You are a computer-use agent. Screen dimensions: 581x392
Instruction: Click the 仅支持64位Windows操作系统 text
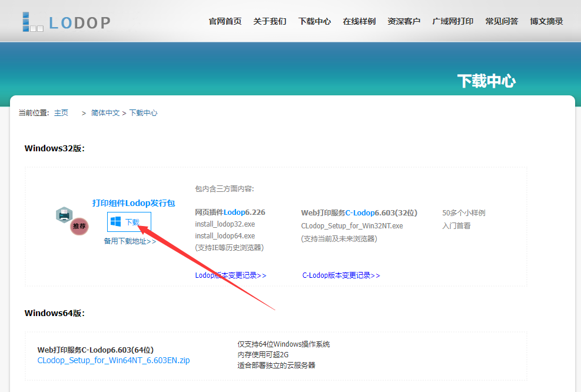(x=284, y=344)
